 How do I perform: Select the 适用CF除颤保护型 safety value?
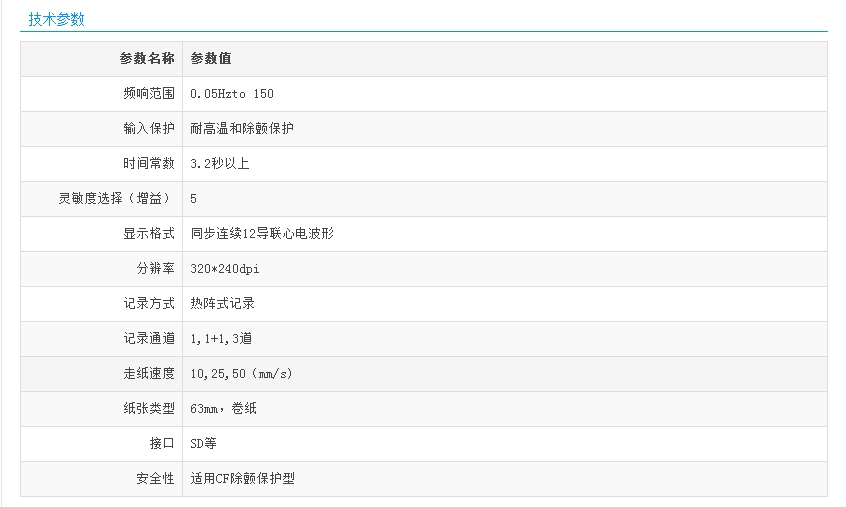(x=242, y=479)
